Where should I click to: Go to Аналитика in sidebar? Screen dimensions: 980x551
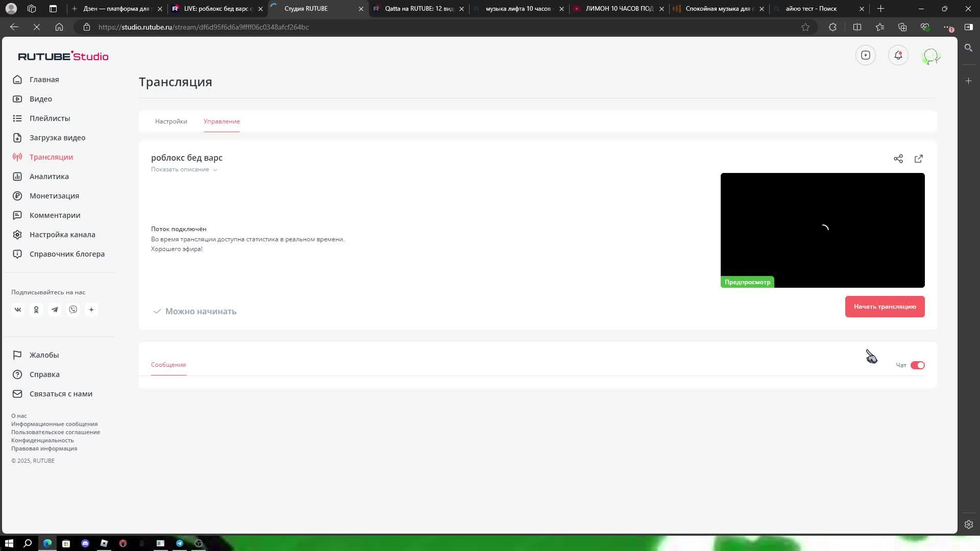(x=49, y=177)
